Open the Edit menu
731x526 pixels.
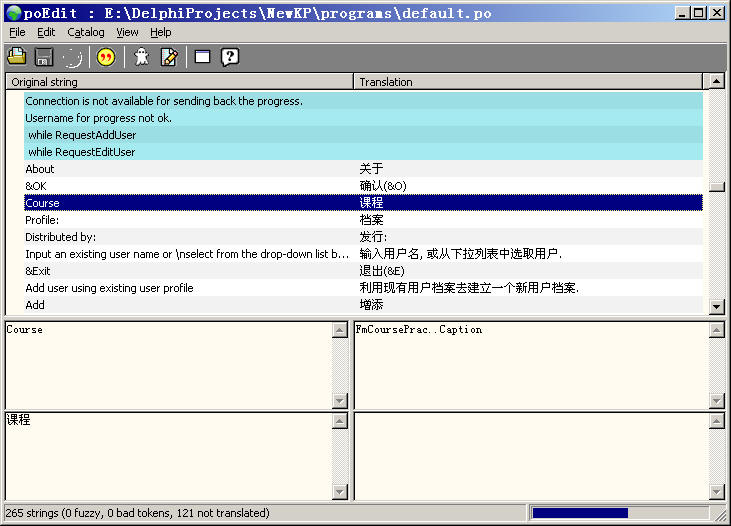click(46, 32)
